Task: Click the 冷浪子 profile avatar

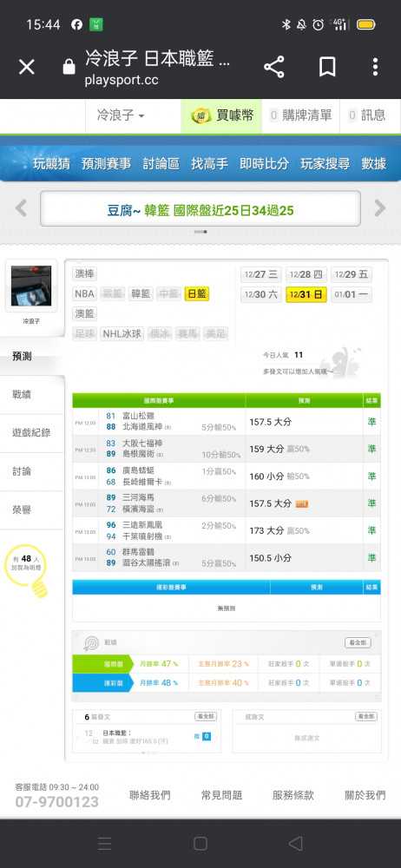Action: tap(31, 286)
